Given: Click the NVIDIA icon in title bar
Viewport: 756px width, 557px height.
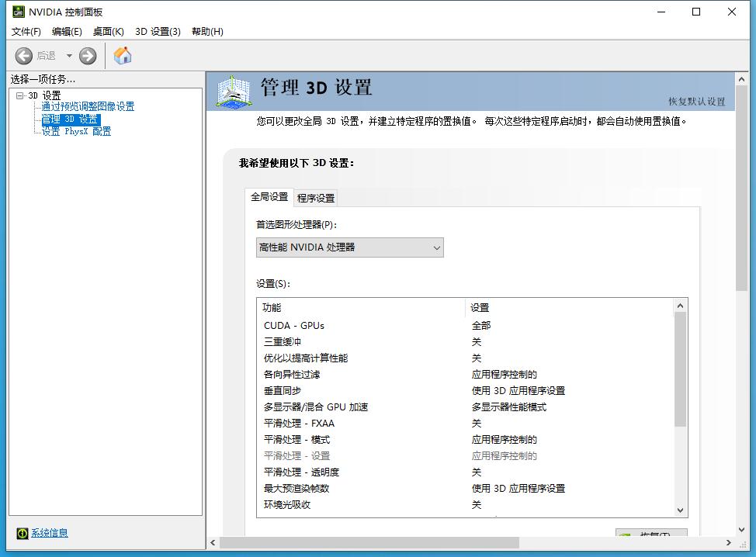Looking at the screenshot, I should click(19, 12).
